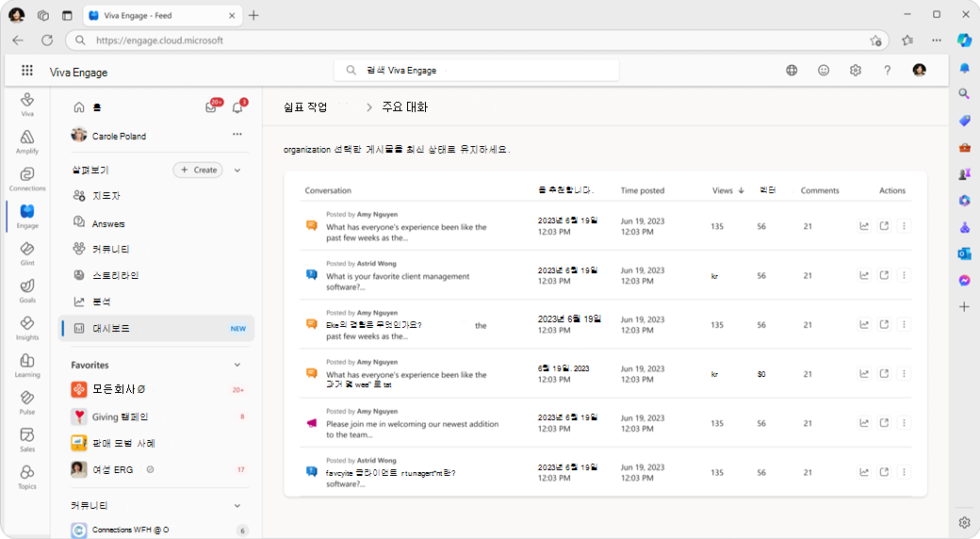Refresh the browser page
Screen dimensions: 980x539
click(47, 40)
